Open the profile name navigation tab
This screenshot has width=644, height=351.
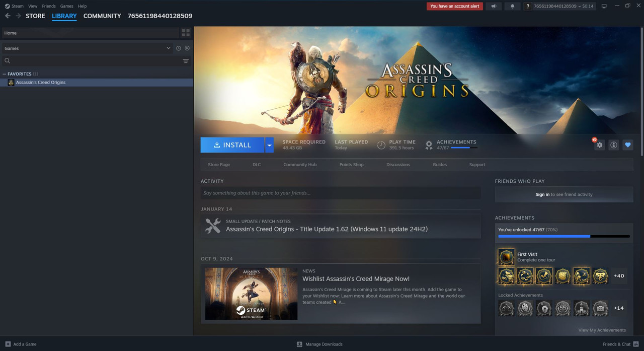pyautogui.click(x=160, y=16)
